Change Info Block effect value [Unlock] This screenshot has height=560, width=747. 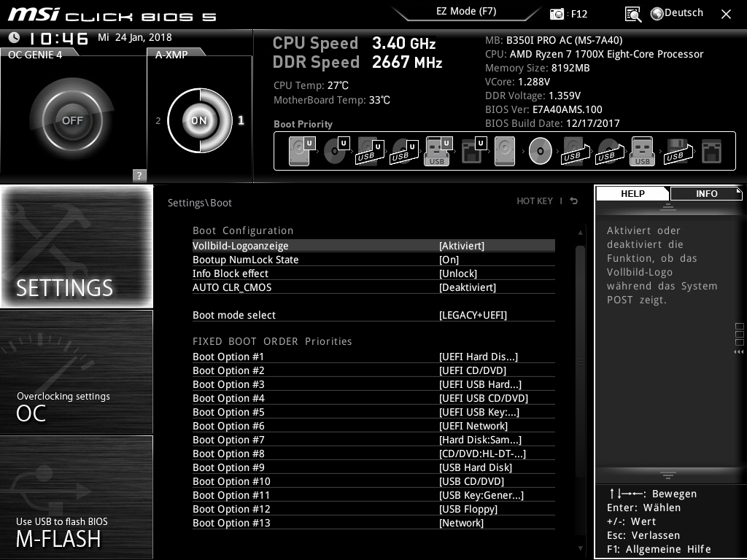458,273
